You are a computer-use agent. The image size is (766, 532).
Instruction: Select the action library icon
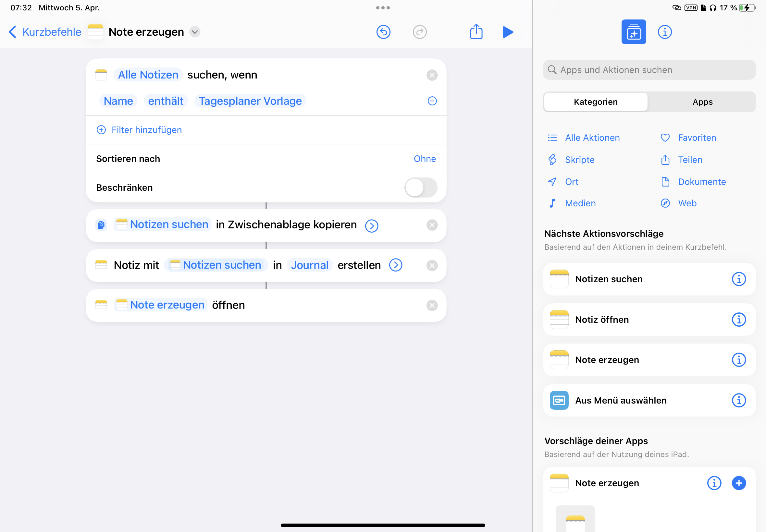[633, 32]
